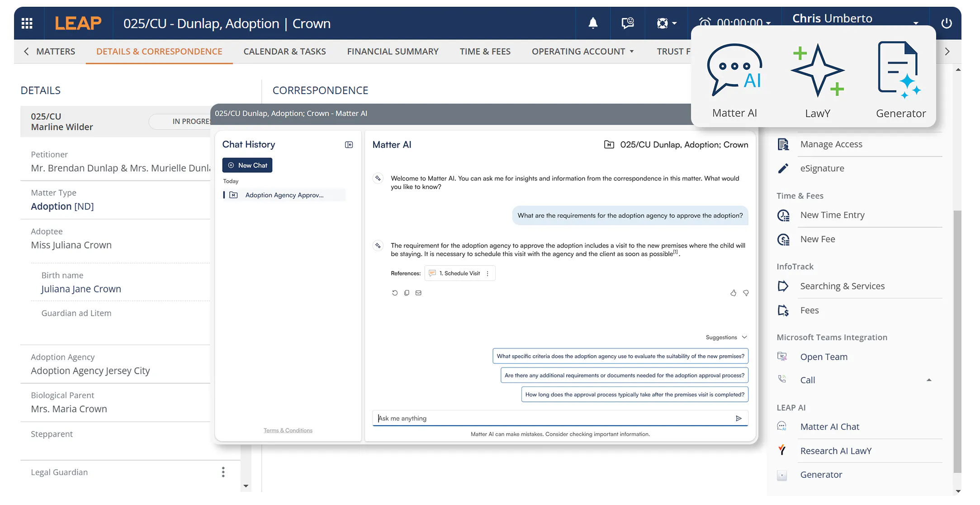980x505 pixels.
Task: Launch Generator from the popup
Action: tap(900, 81)
